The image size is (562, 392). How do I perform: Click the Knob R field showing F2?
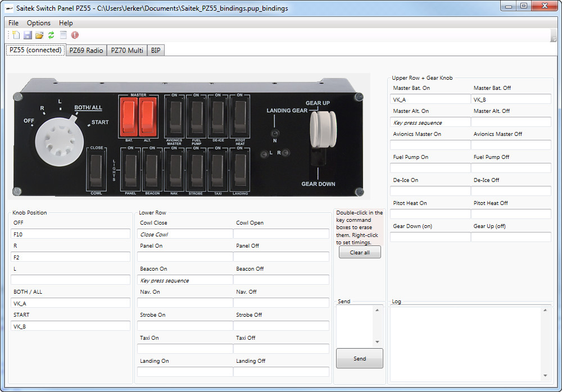point(70,257)
